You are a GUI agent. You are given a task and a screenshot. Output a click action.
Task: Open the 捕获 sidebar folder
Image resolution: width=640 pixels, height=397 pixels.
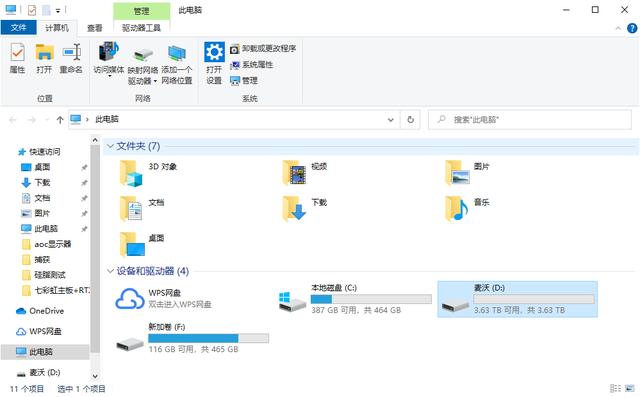36,259
